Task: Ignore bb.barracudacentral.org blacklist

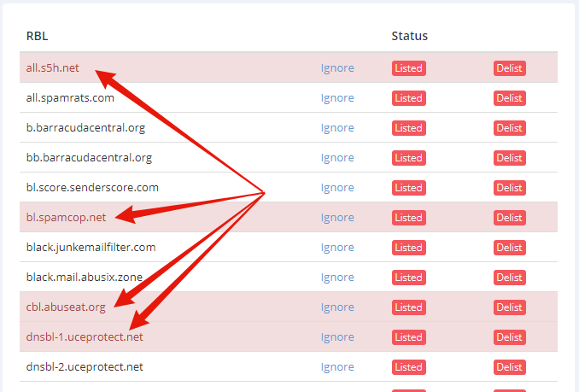Action: (x=337, y=158)
